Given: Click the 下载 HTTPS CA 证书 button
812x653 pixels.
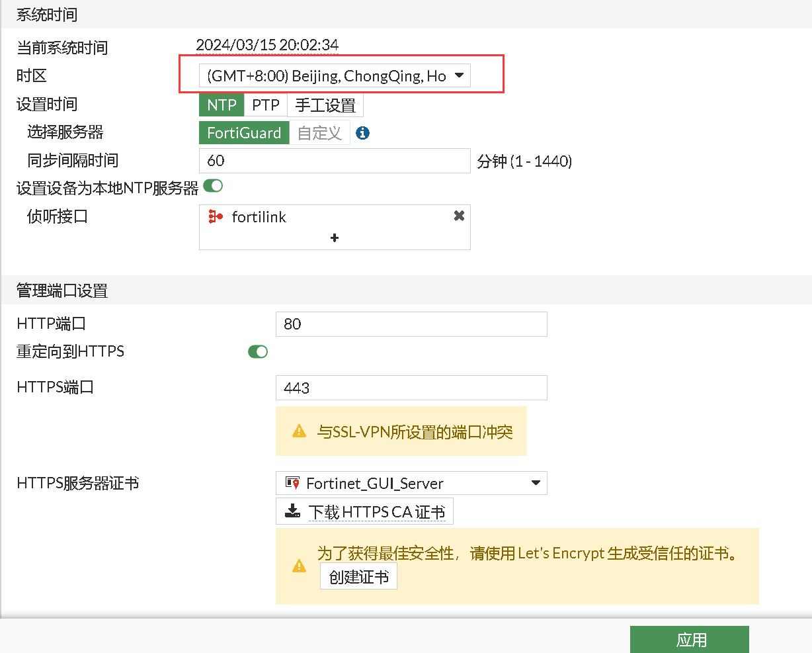Looking at the screenshot, I should pyautogui.click(x=364, y=511).
